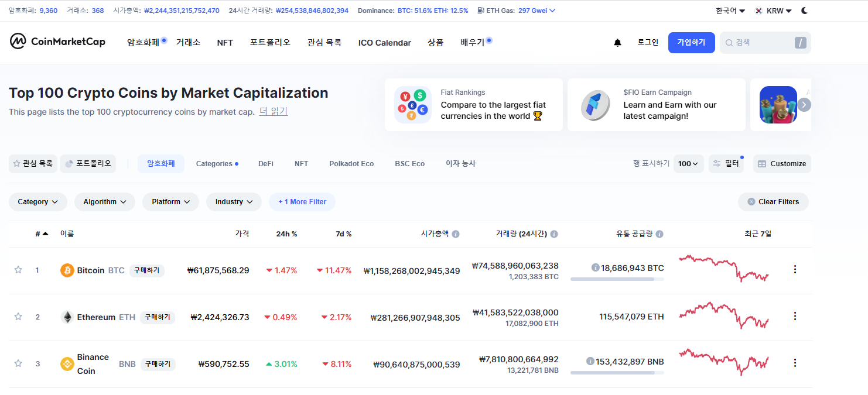Open the ICO Calendar menu item

pos(385,43)
